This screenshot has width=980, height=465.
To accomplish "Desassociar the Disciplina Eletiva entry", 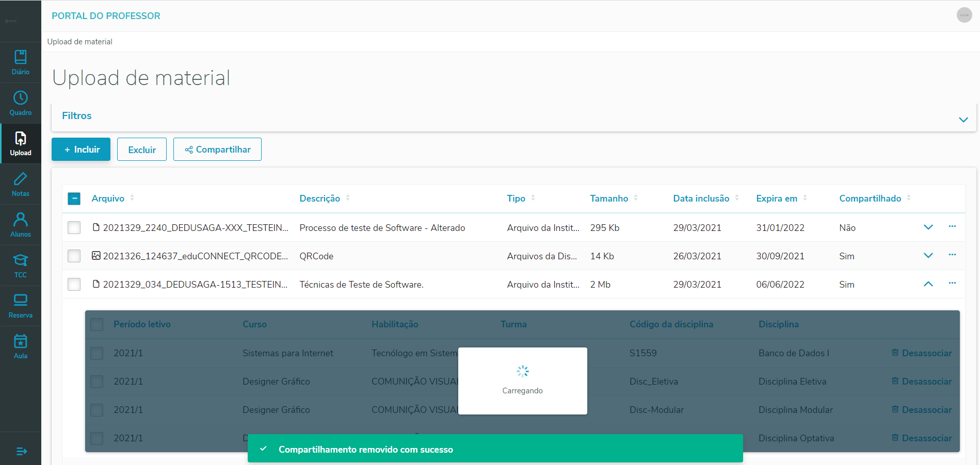I will click(x=922, y=381).
